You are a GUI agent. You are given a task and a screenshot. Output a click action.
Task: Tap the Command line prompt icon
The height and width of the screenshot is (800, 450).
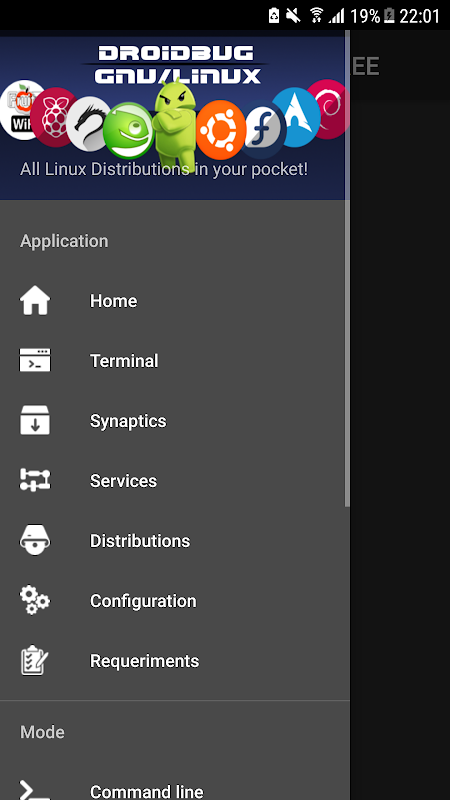35,790
